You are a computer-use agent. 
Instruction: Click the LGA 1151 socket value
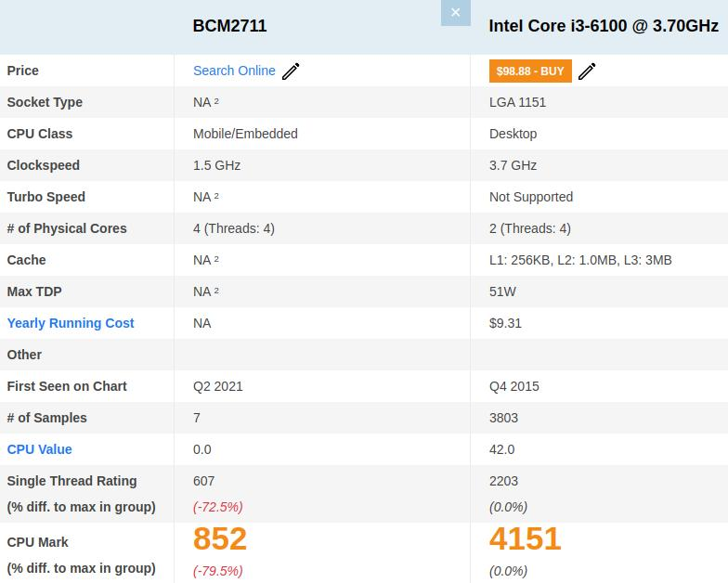(517, 102)
